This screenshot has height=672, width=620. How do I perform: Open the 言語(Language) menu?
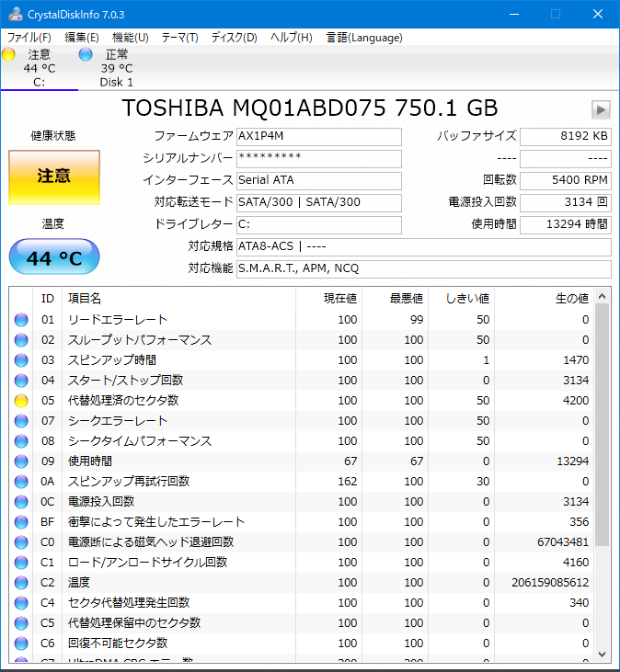[x=364, y=38]
